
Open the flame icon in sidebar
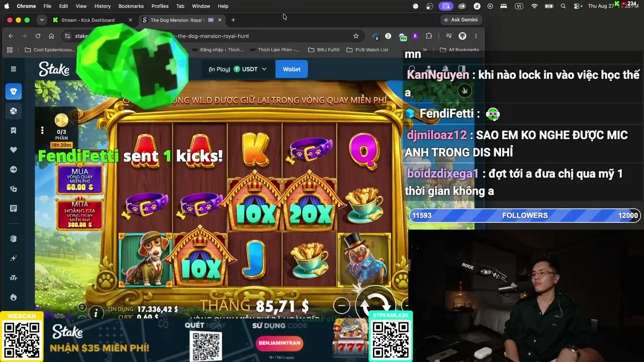click(14, 297)
